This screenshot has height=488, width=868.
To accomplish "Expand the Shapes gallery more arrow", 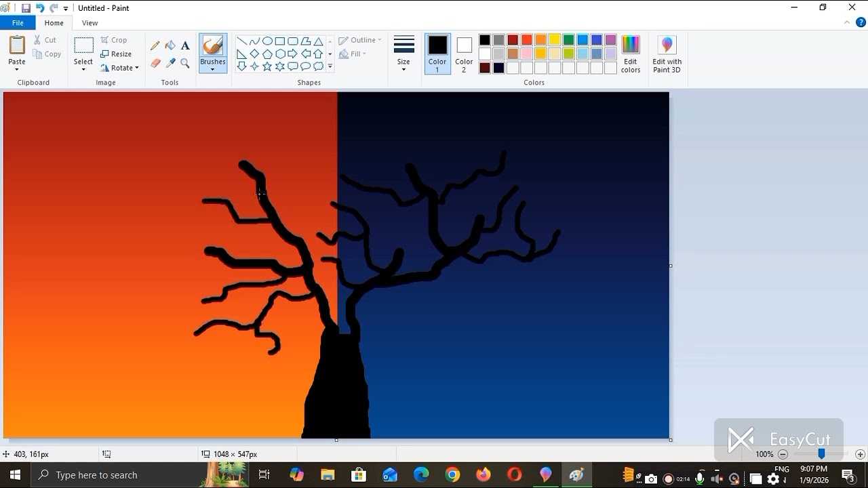I will (330, 66).
